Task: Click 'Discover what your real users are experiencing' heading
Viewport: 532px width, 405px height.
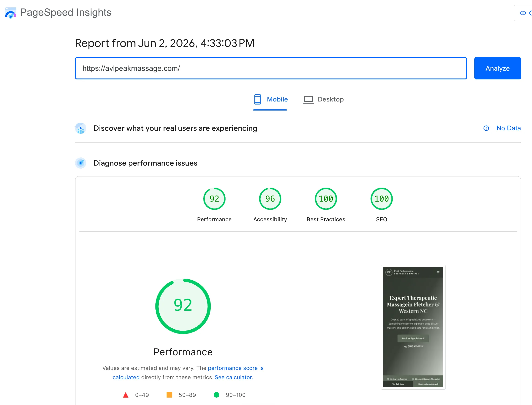Action: tap(175, 128)
